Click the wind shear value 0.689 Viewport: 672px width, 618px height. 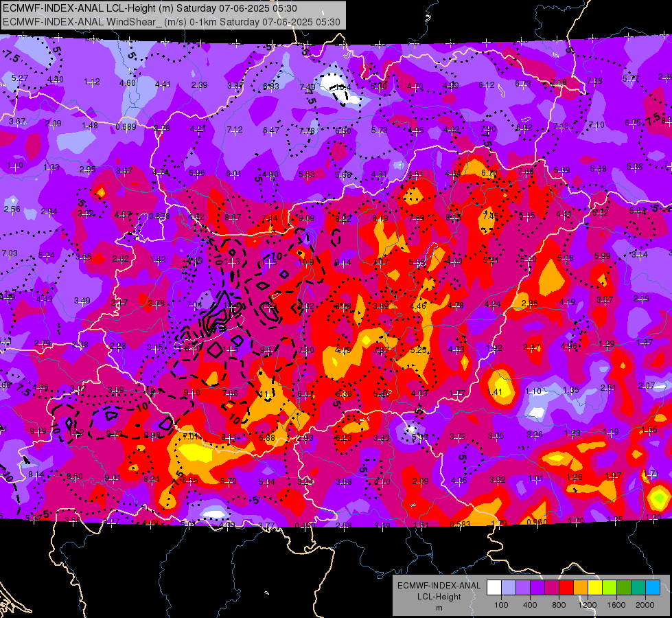126,127
